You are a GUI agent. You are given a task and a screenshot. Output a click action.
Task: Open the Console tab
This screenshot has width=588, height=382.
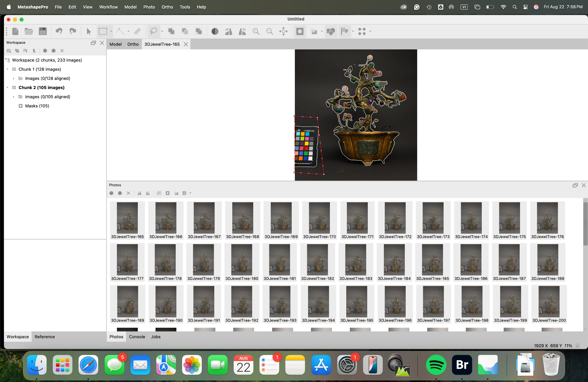(x=137, y=337)
